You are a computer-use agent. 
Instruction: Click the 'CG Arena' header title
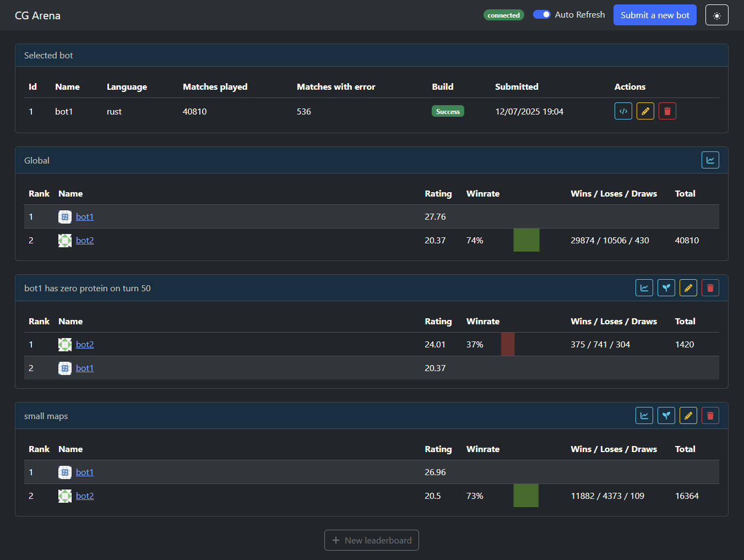[x=37, y=15]
